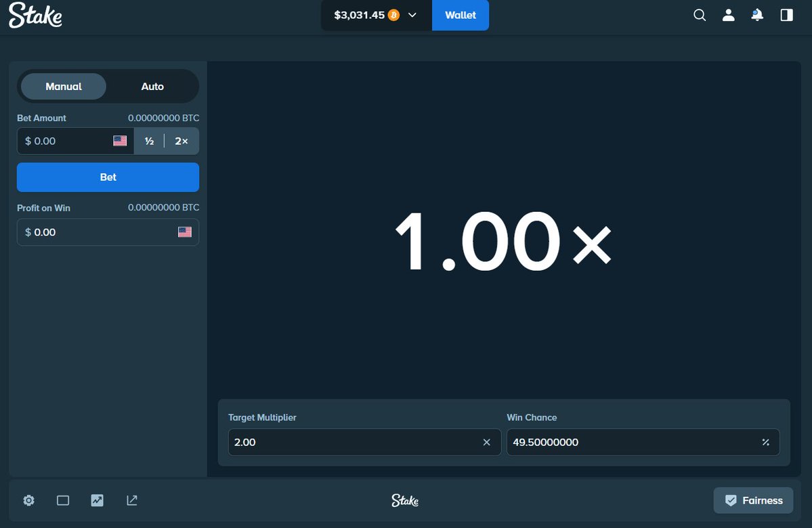Place the bet with the Bet button
Image resolution: width=812 pixels, height=528 pixels.
[x=108, y=177]
